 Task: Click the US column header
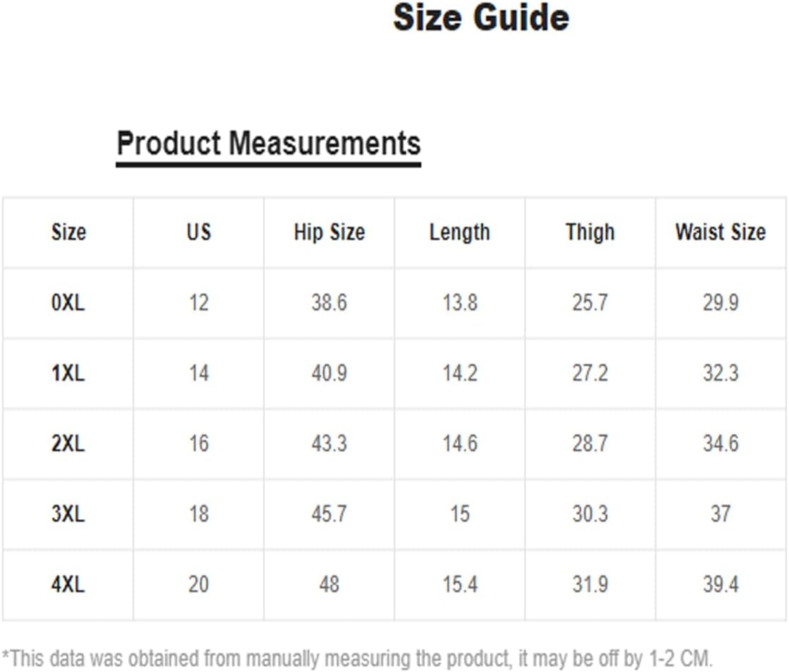click(x=199, y=232)
